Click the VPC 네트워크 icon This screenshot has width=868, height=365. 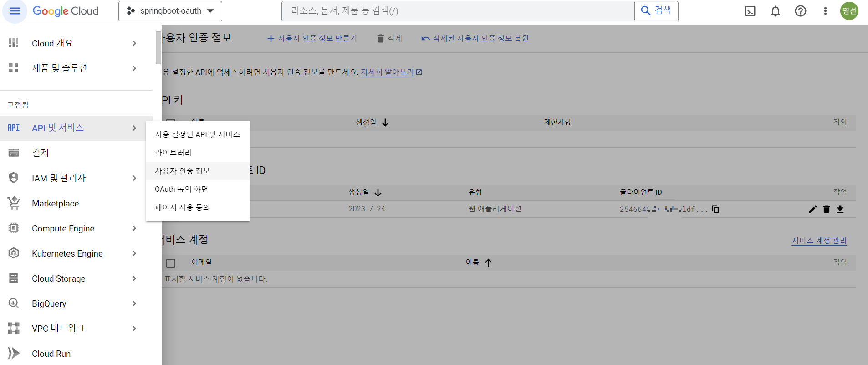(x=14, y=328)
